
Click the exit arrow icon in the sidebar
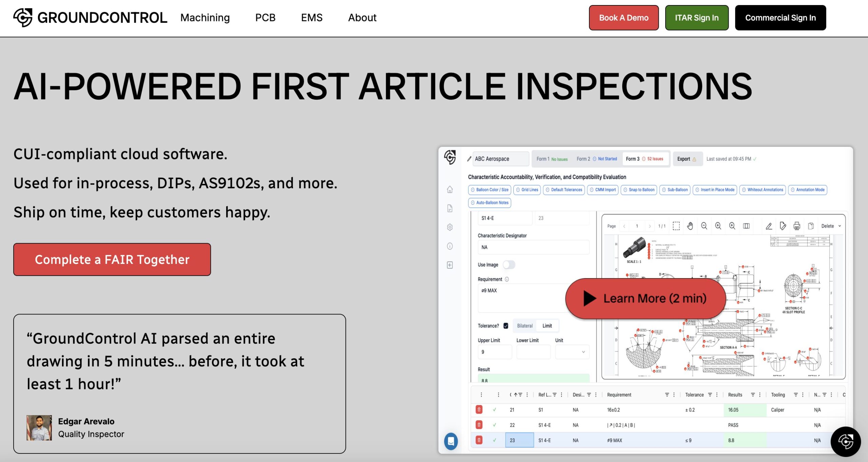[x=450, y=265]
